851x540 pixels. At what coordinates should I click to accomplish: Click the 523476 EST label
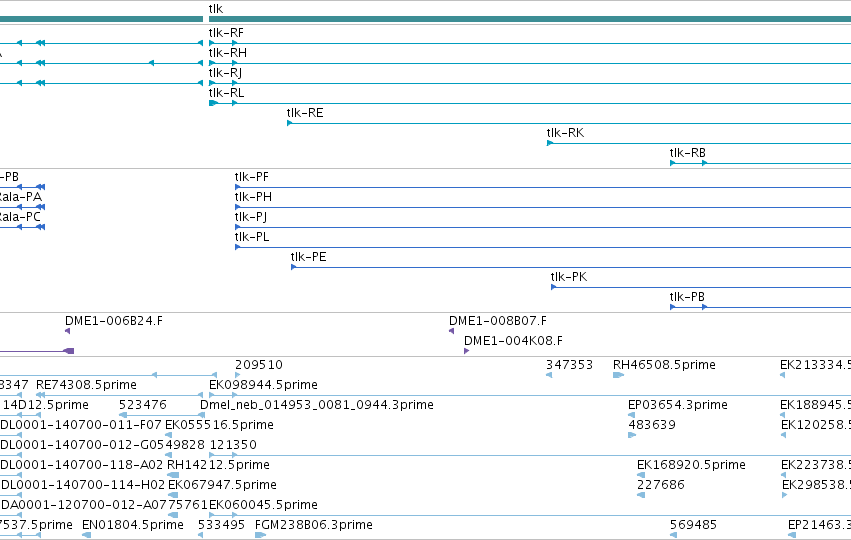coord(143,405)
